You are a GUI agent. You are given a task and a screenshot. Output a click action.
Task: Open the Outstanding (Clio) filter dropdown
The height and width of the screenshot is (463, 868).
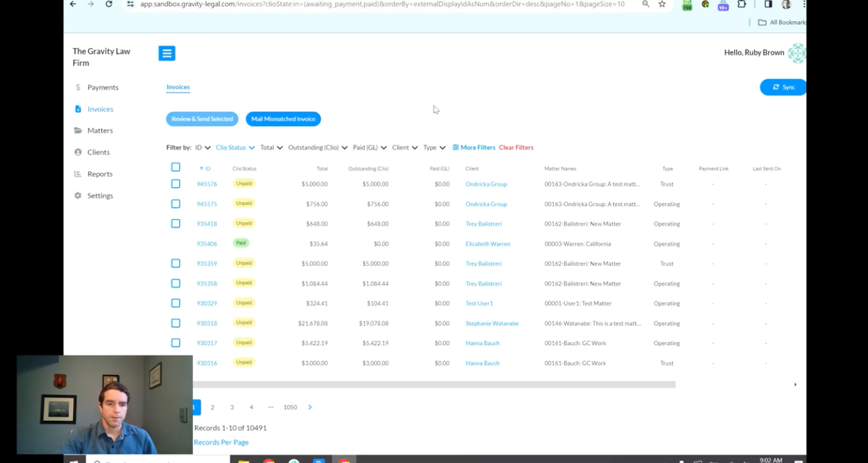pyautogui.click(x=317, y=148)
